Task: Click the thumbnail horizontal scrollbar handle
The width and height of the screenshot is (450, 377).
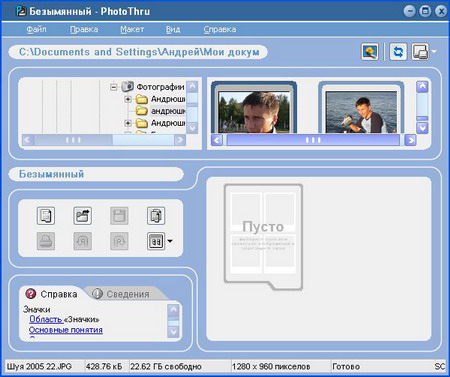Action: pyautogui.click(x=313, y=140)
